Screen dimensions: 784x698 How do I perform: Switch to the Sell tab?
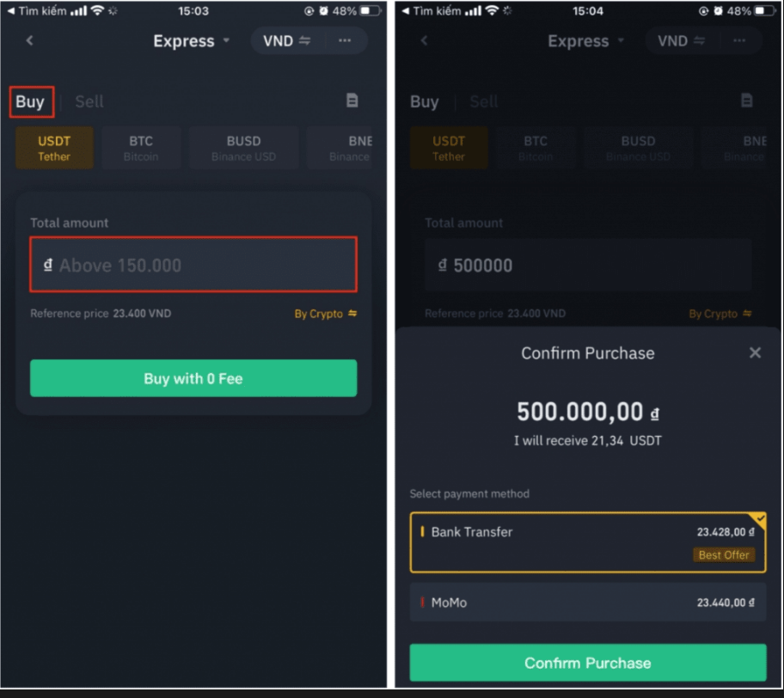coord(89,101)
